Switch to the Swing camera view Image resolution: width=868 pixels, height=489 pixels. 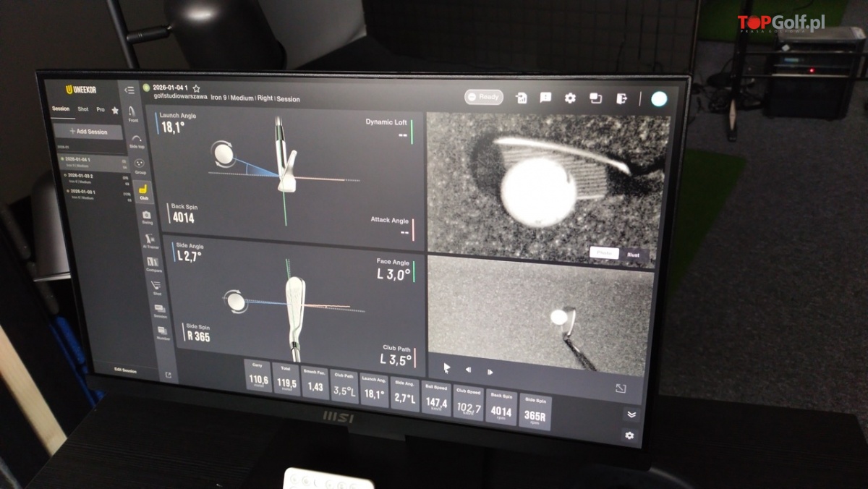coord(147,216)
